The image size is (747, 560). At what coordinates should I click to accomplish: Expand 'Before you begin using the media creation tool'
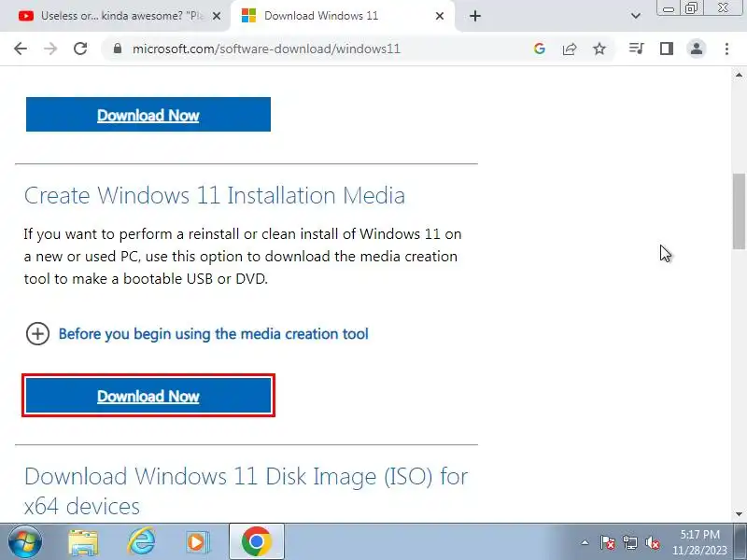(214, 334)
